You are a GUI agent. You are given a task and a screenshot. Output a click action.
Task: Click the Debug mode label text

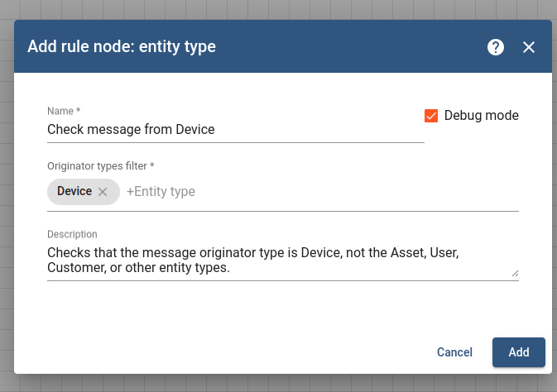coord(482,116)
